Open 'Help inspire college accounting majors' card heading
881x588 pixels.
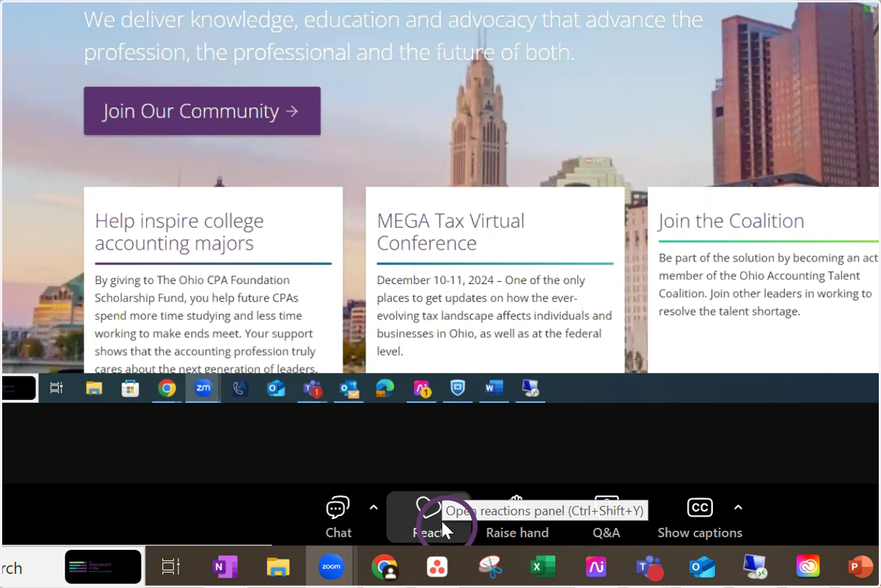point(179,232)
